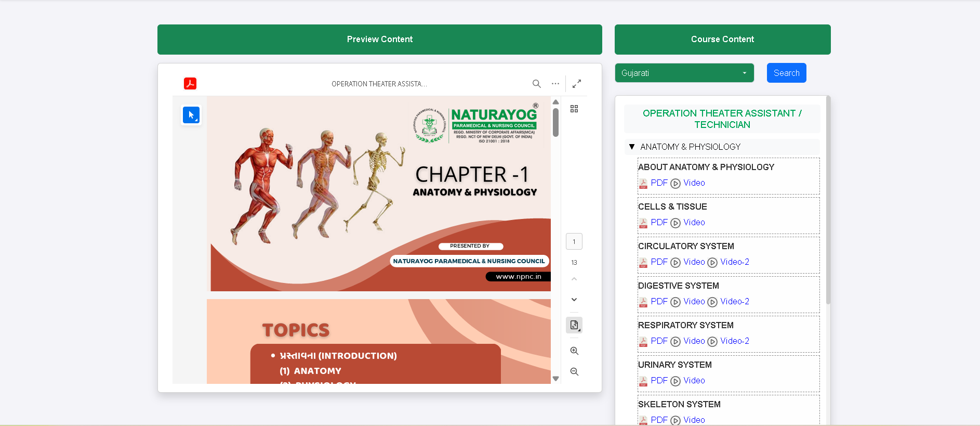The image size is (980, 426).
Task: Open Respiratory System Video-2 link
Action: click(735, 341)
